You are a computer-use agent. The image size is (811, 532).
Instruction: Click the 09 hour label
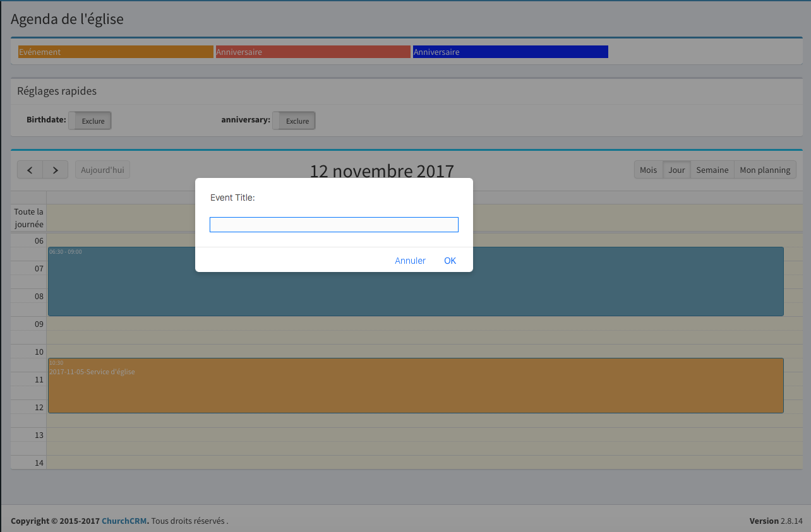[39, 324]
